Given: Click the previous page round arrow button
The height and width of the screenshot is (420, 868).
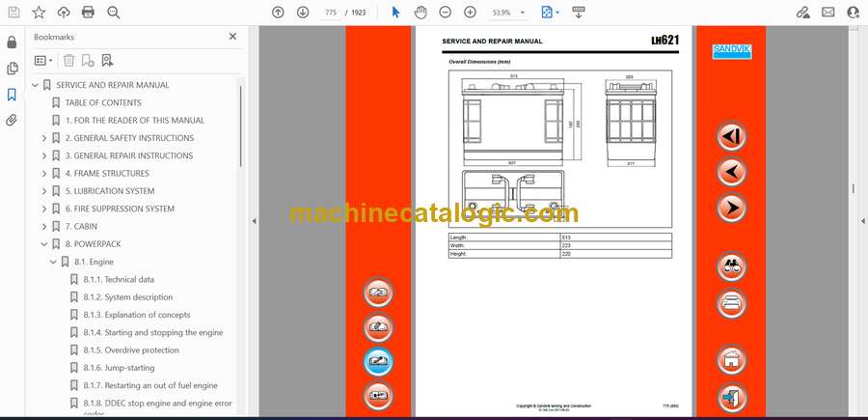Looking at the screenshot, I should point(731,172).
